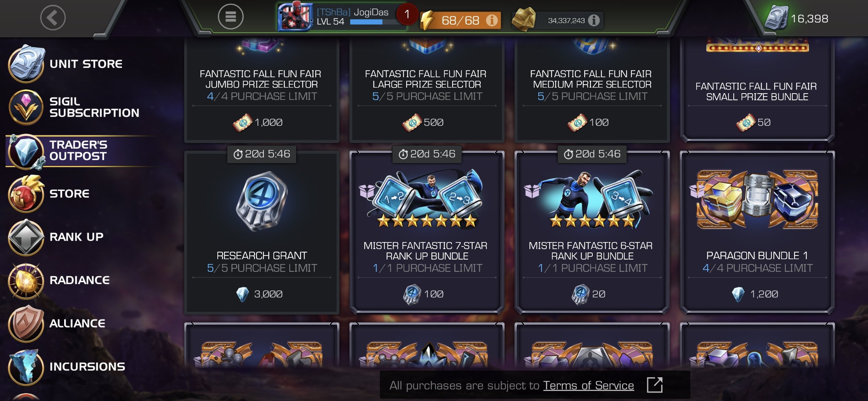This screenshot has width=868, height=401.
Task: Tap the gold info icon
Action: tap(594, 20)
